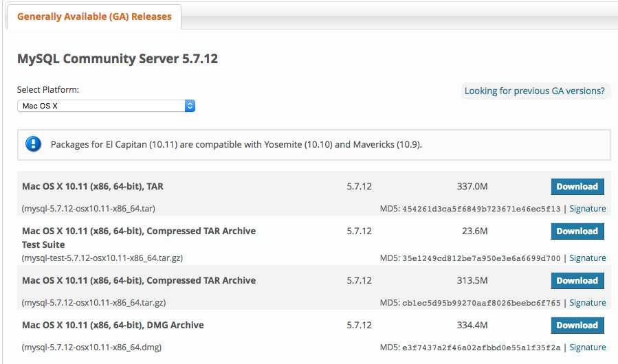Click filename (mysql-5.7.12-osx10.11-x86_64.tar)
This screenshot has height=364, width=618.
coord(88,208)
